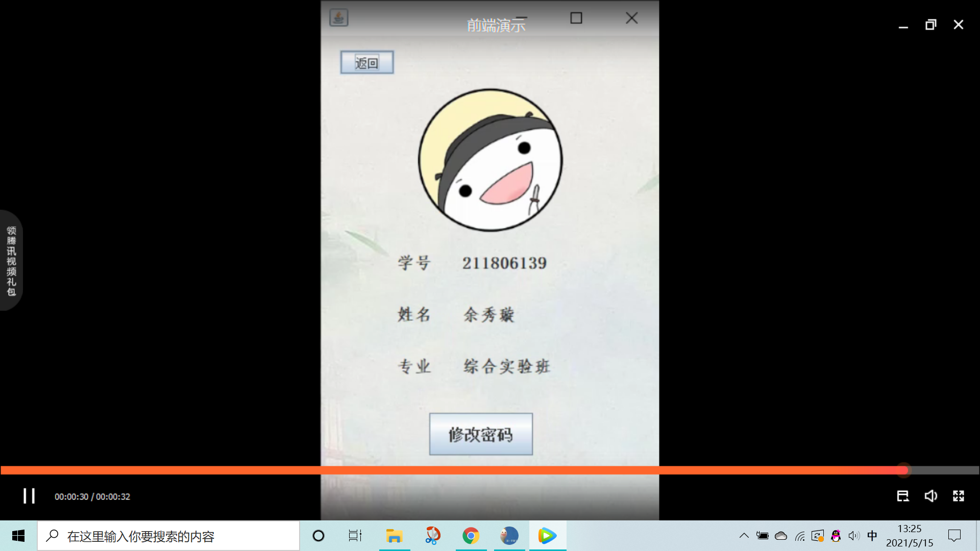Restore down the video player window
The image size is (980, 551).
[930, 24]
